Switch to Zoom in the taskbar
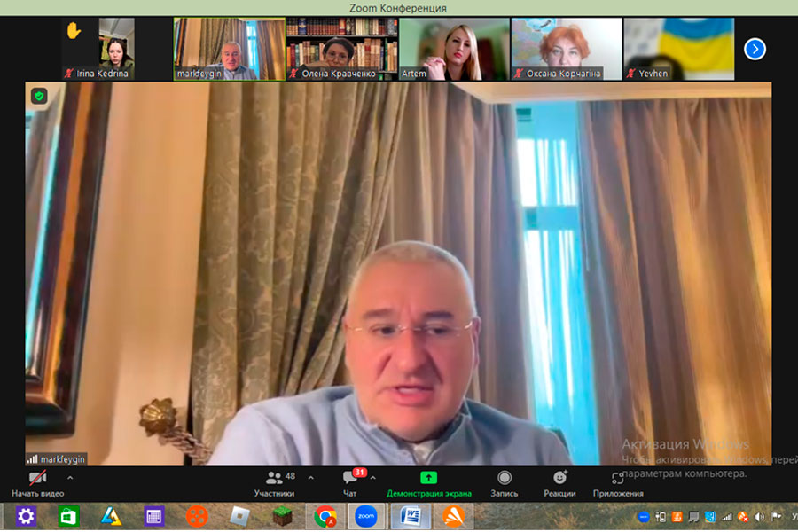Viewport: 798px width, 532px height. click(366, 516)
